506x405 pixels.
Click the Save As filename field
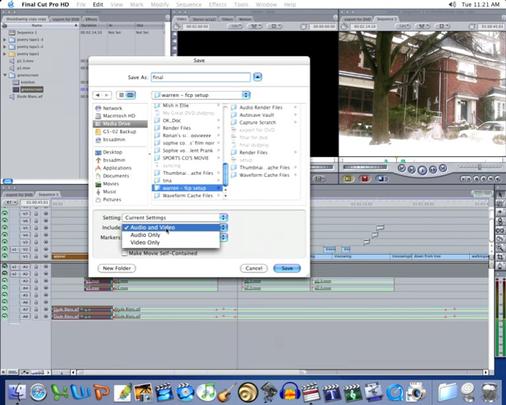pos(201,77)
